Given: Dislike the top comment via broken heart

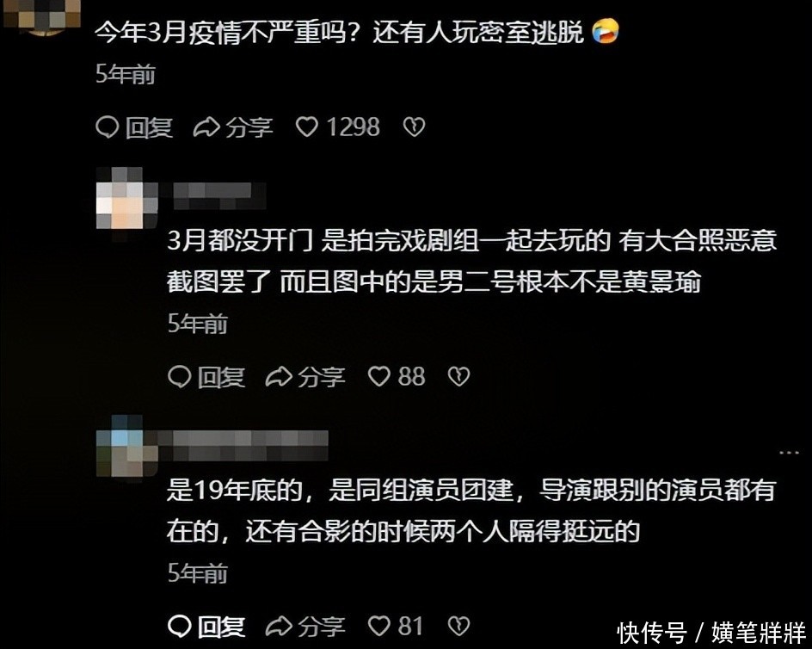Looking at the screenshot, I should [x=415, y=127].
